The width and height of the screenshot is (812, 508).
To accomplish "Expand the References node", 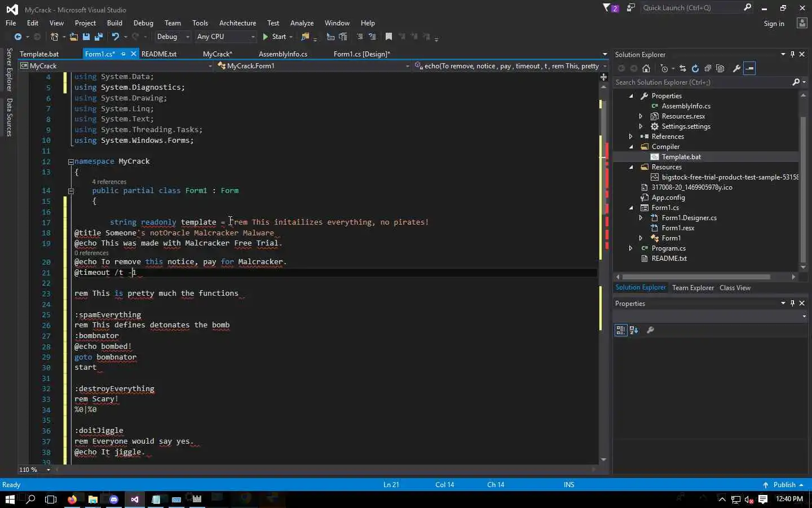I will tap(631, 137).
